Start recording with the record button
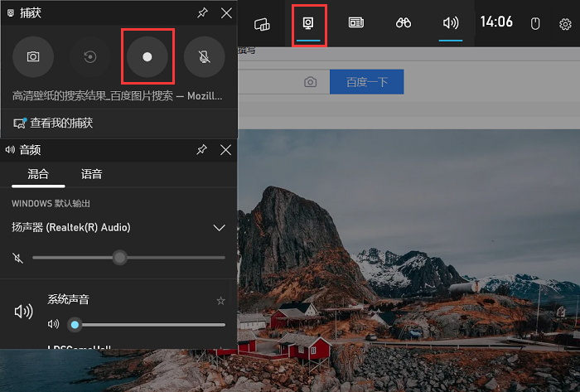This screenshot has width=580, height=392. point(147,56)
